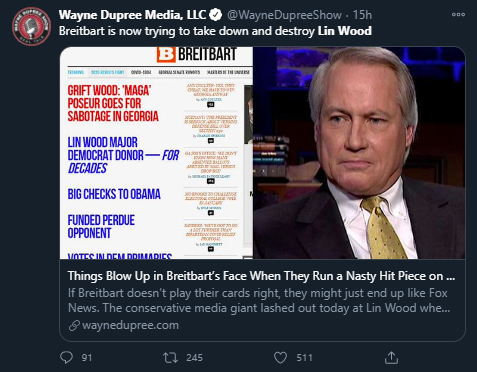This screenshot has width=477, height=372.
Task: Click the 511 likes count
Action: (304, 358)
